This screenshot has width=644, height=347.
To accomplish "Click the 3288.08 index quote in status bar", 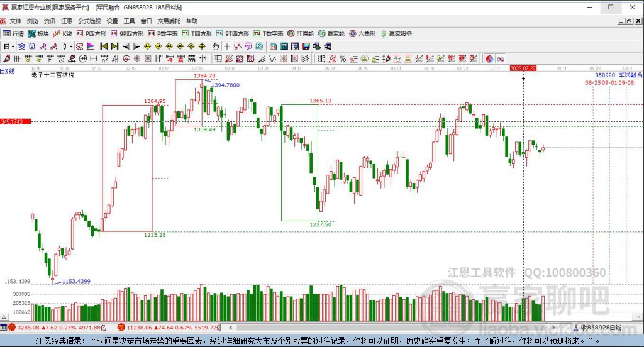I will pos(28,328).
